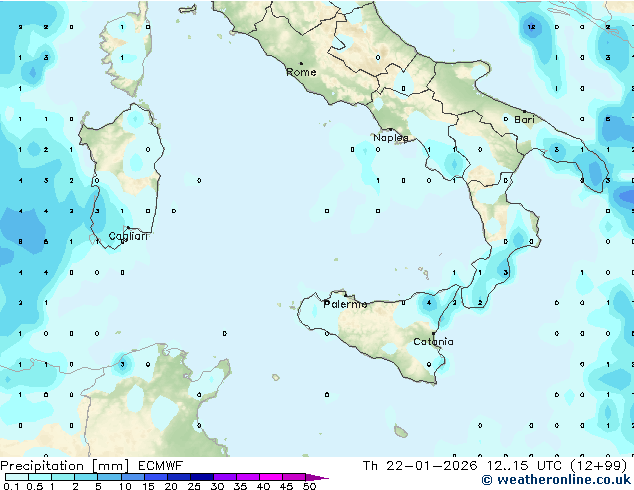This screenshot has width=634, height=490.
Task: Click the Rome location dot marker
Action: tap(301, 63)
